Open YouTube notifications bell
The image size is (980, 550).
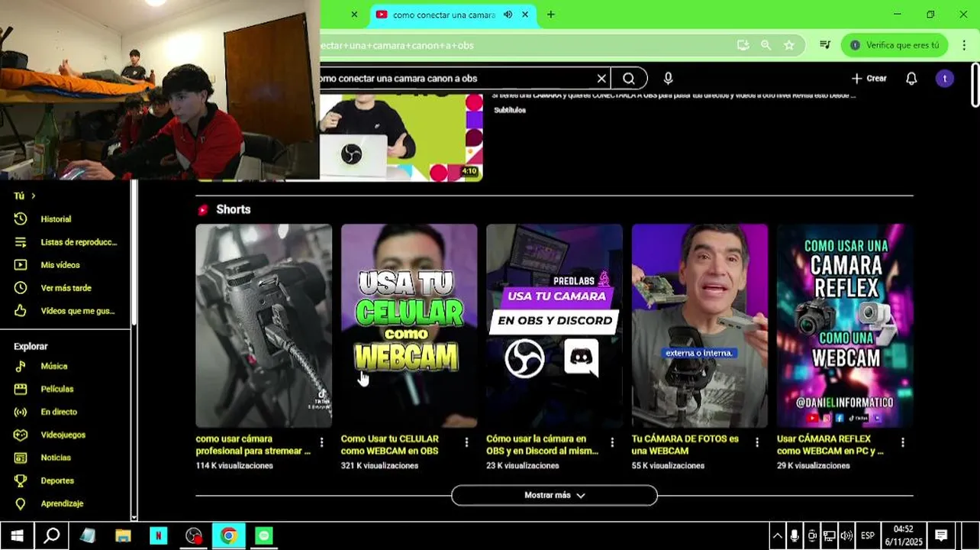click(x=911, y=79)
